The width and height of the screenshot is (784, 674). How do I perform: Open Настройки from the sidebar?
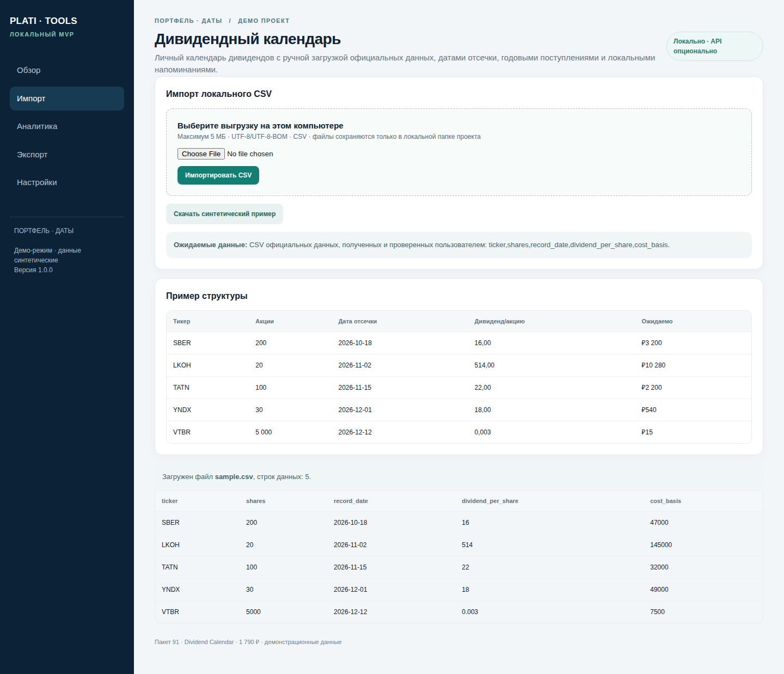coord(67,182)
